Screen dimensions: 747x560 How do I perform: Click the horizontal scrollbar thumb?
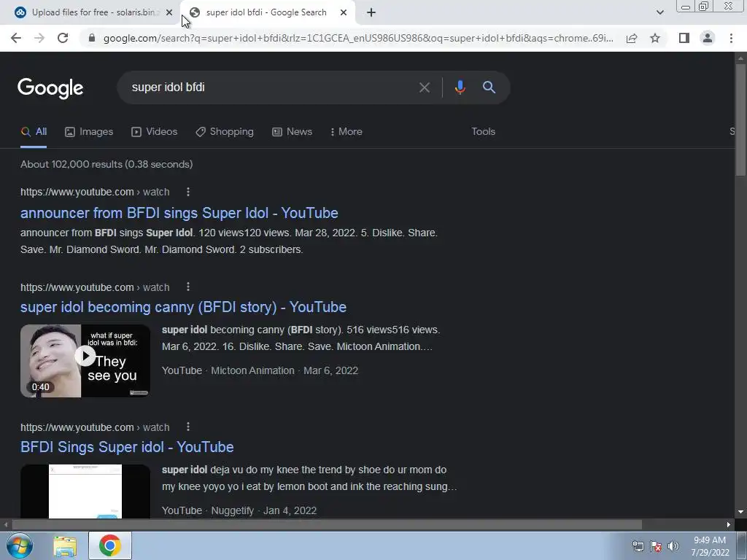(x=327, y=525)
